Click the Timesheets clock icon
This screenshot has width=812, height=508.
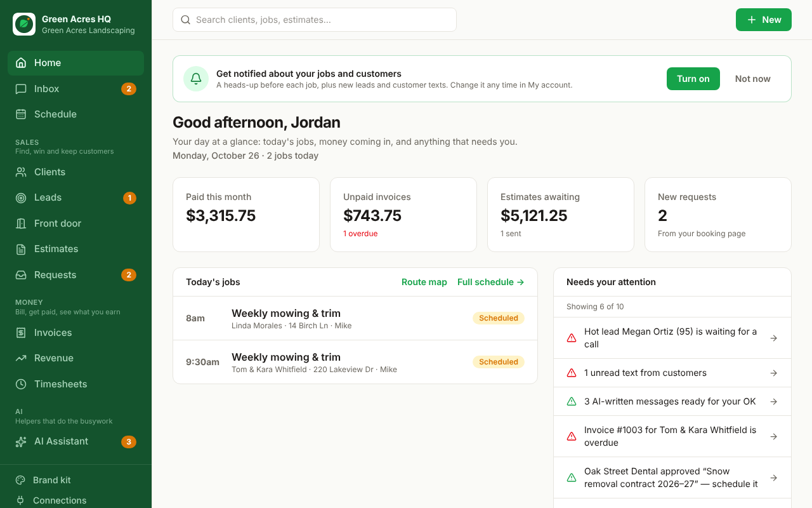pyautogui.click(x=21, y=384)
